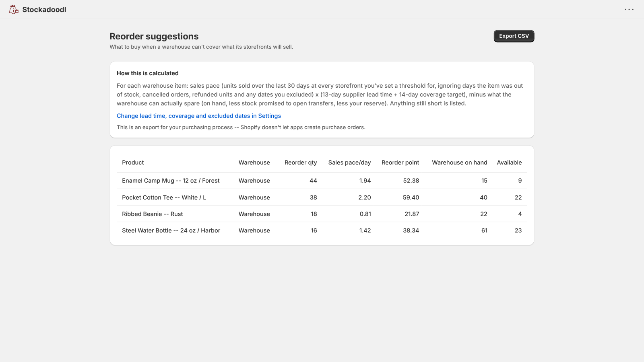The image size is (644, 362).
Task: Click sales pace value 1.94
Action: tap(365, 181)
